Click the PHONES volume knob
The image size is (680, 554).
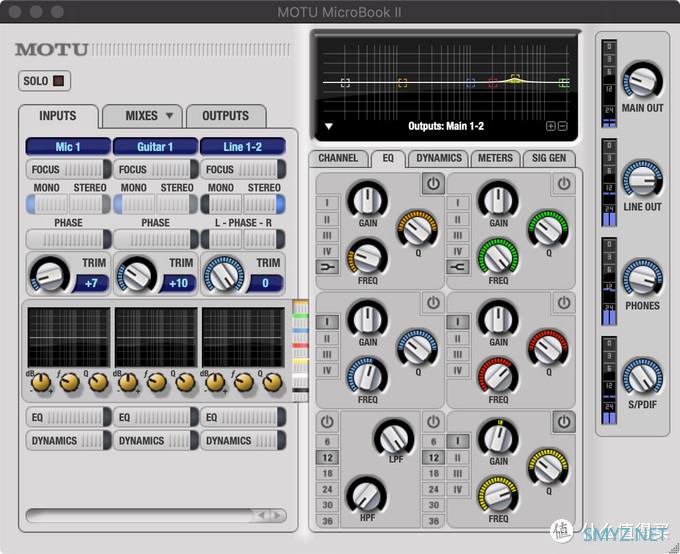click(x=642, y=279)
